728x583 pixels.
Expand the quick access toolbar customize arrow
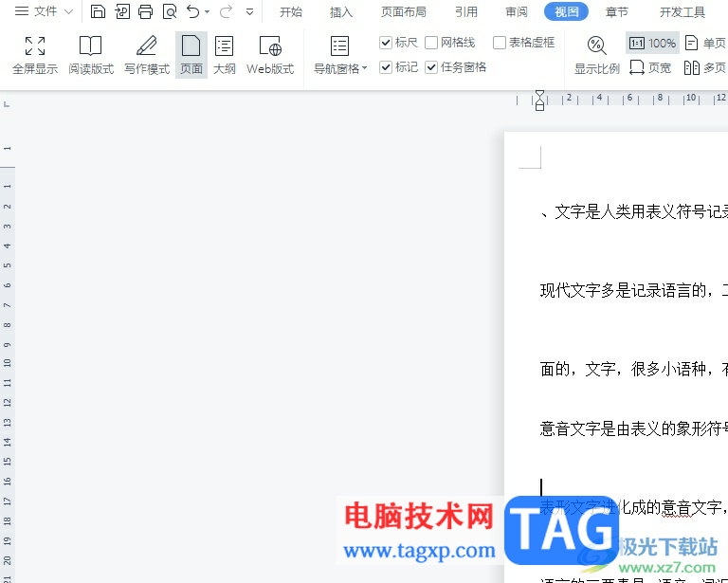250,12
